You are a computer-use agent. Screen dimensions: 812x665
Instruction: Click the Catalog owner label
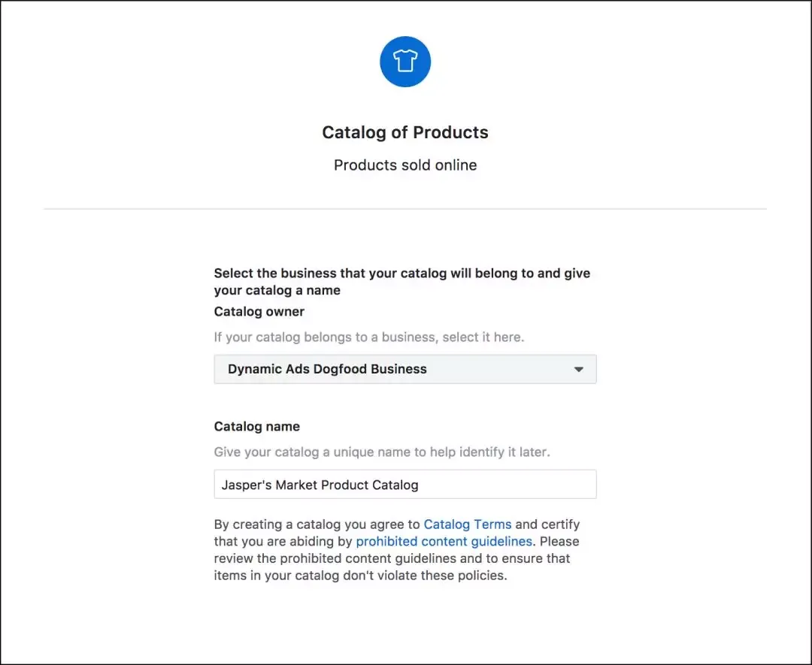tap(259, 311)
